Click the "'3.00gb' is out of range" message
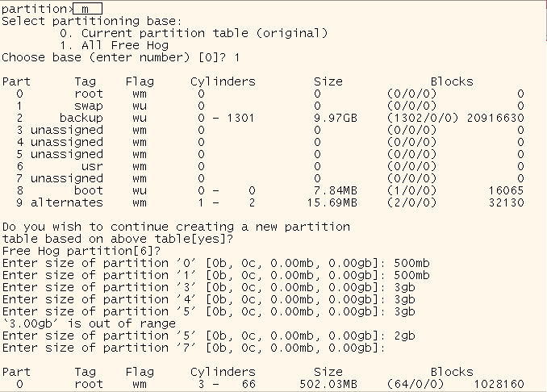547x392 pixels. click(x=89, y=323)
